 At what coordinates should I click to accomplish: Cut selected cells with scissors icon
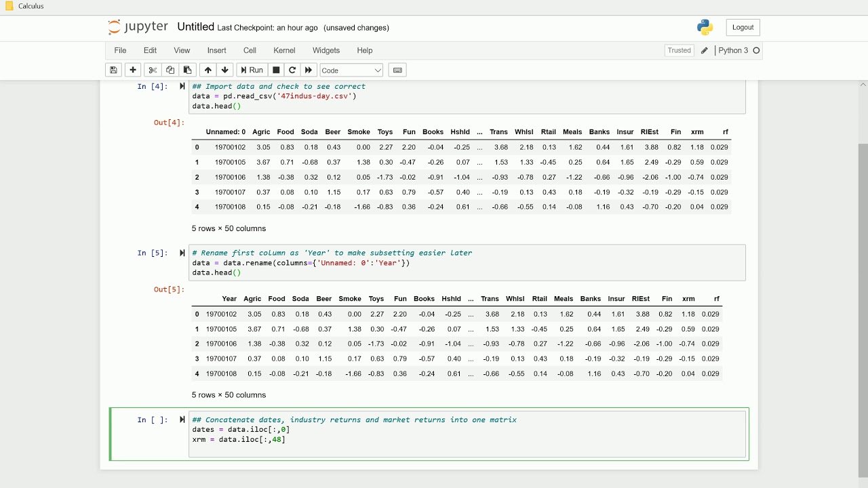[x=153, y=70]
